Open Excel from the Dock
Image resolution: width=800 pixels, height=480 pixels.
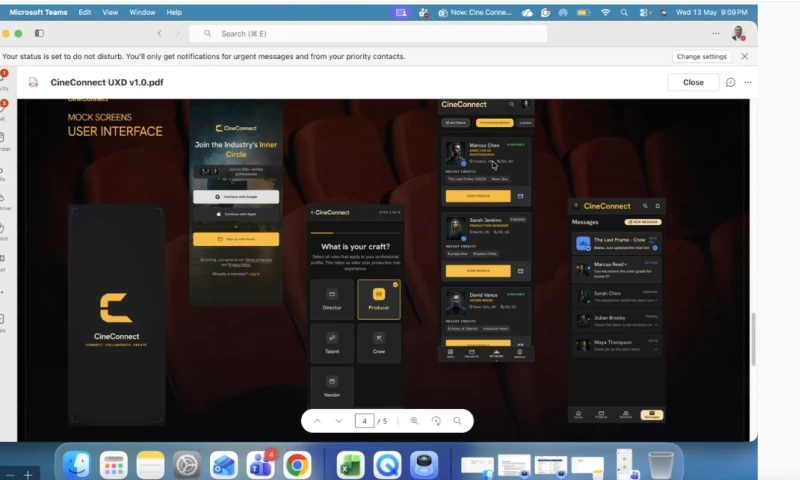point(351,465)
